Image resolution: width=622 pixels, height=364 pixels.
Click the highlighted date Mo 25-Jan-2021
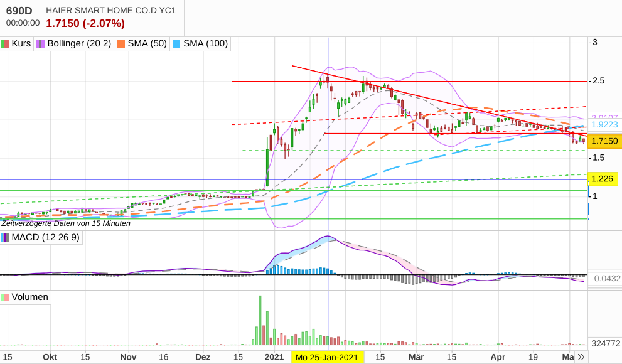click(327, 357)
